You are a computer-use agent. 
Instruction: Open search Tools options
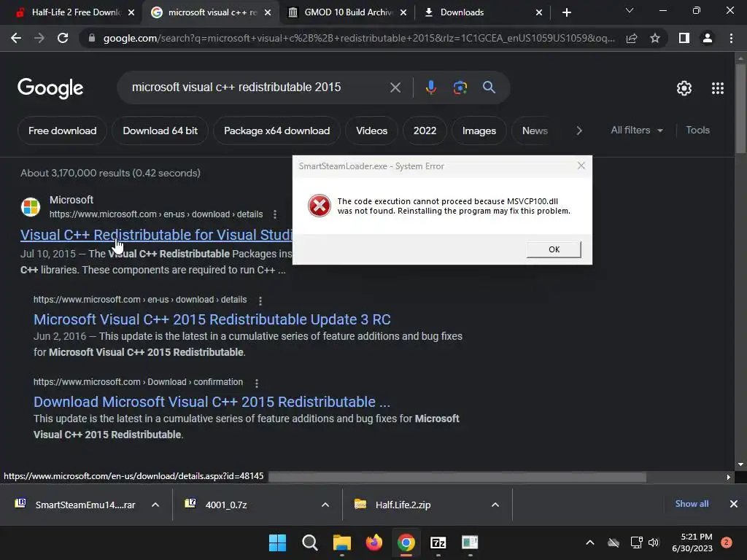(x=698, y=130)
